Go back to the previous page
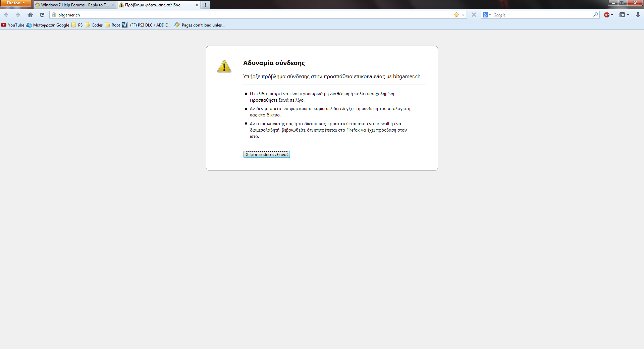Viewport: 644px width, 349px height. [6, 15]
